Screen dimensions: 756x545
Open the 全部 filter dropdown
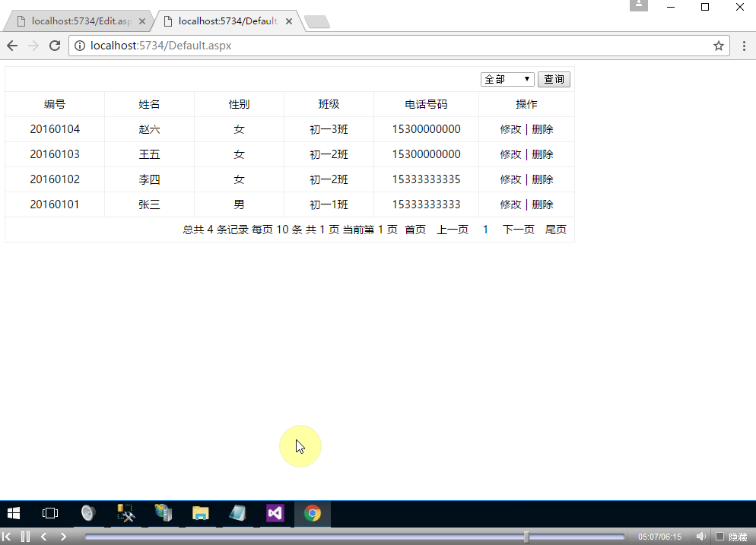[507, 78]
